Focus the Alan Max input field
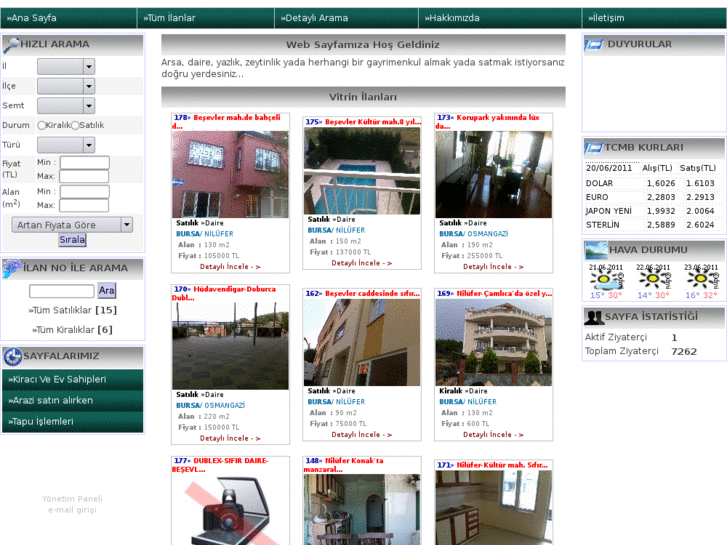 pos(84,205)
